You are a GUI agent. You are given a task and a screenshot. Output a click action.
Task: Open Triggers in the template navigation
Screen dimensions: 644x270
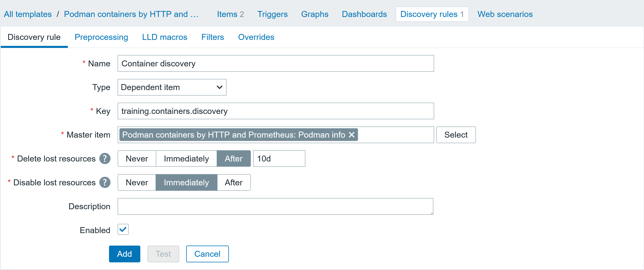[272, 14]
